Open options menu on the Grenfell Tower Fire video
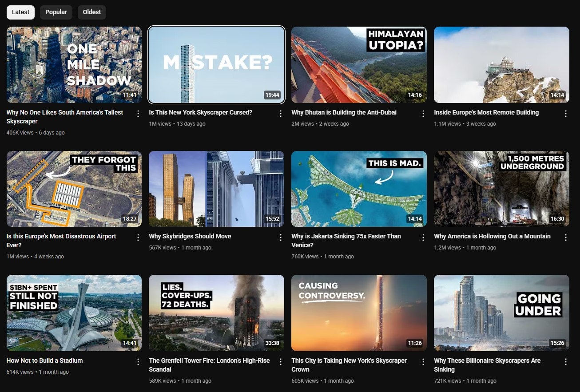Viewport: 580px width, 392px height. point(280,361)
